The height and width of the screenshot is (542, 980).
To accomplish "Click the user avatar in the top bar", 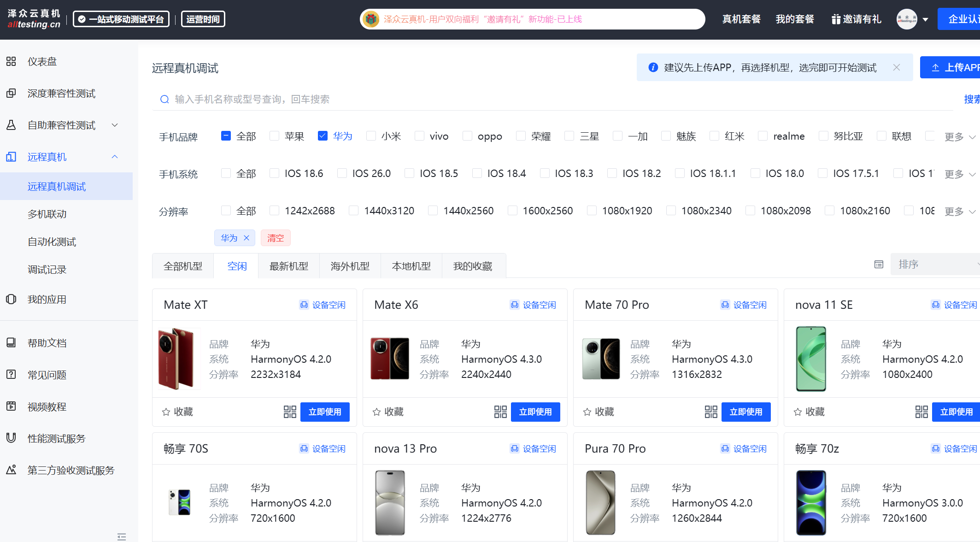I will point(906,19).
